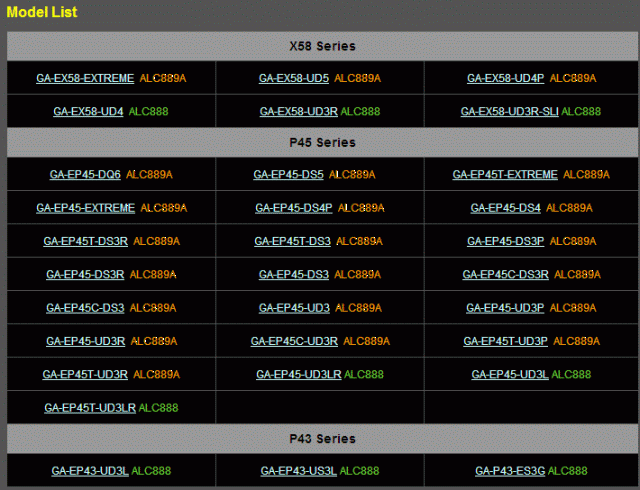Open the GA-EP45C-DS3 model link
The image size is (640, 490).
[x=85, y=308]
